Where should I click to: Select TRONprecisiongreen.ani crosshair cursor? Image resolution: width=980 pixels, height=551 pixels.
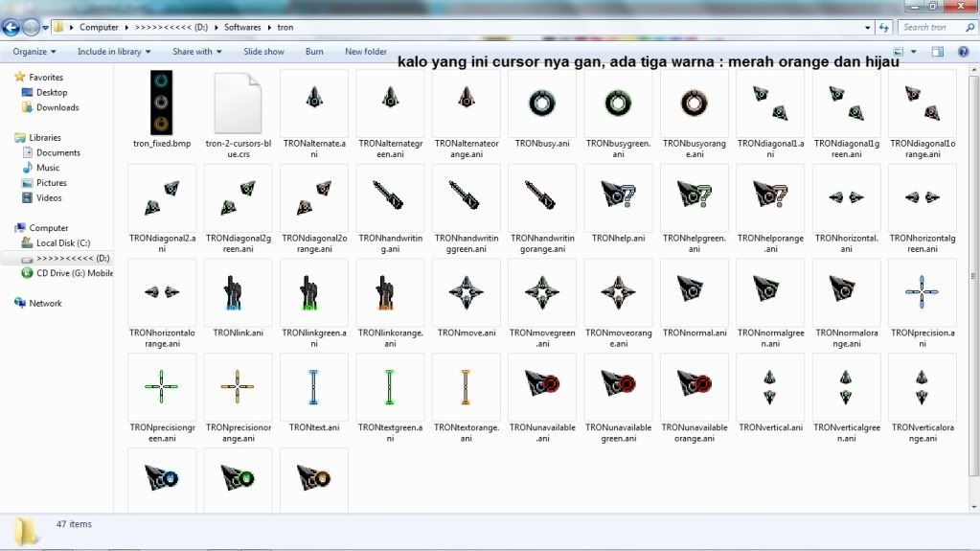click(x=161, y=386)
